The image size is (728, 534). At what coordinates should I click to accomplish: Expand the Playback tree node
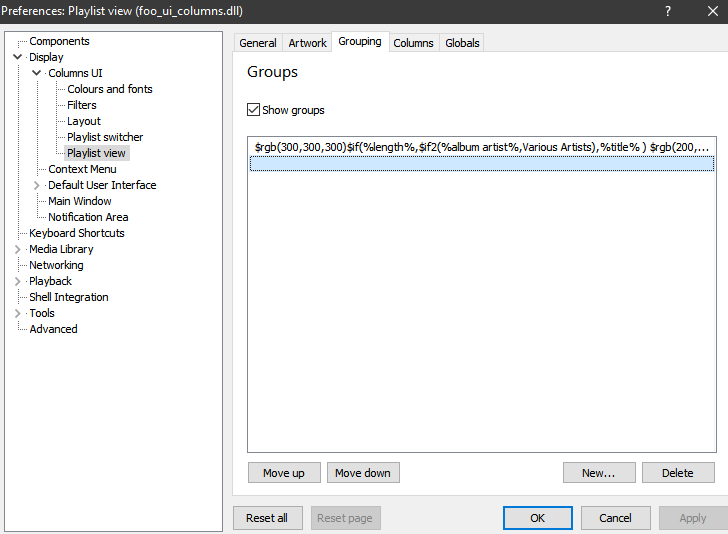tap(18, 281)
